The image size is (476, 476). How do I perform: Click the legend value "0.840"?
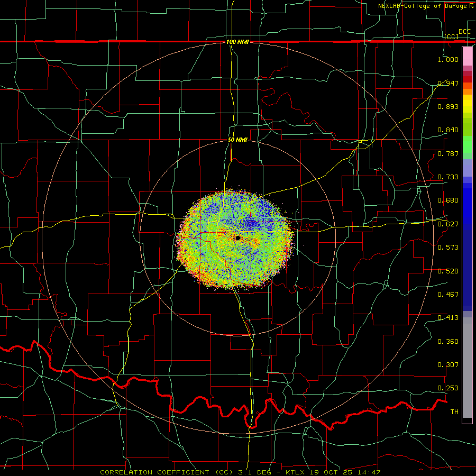(x=448, y=130)
